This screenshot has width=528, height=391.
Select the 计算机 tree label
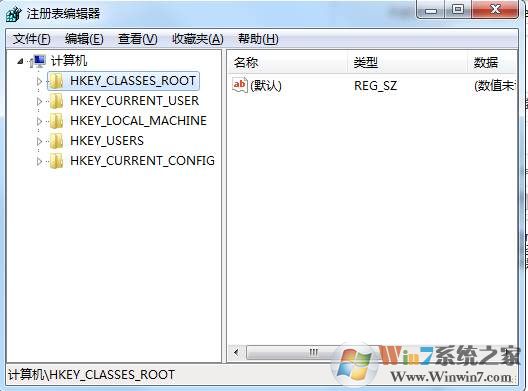click(69, 61)
